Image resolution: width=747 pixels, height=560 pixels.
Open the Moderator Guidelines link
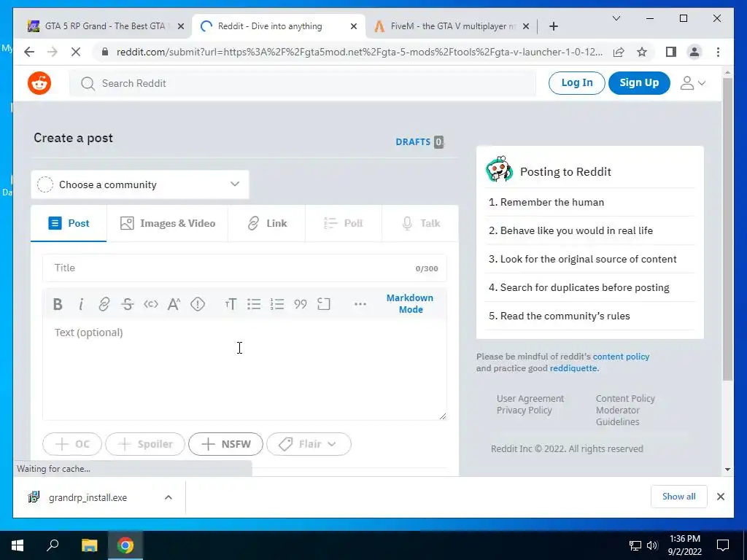click(618, 416)
